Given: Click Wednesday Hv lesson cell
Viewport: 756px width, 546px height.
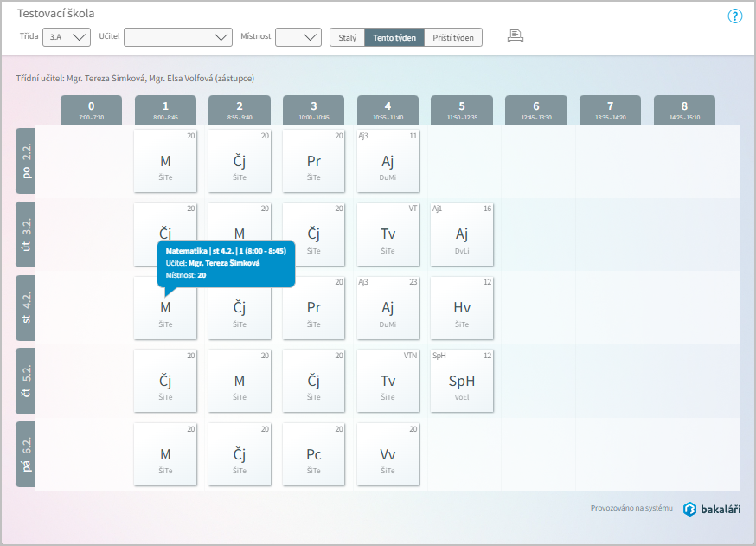Looking at the screenshot, I should tap(462, 308).
